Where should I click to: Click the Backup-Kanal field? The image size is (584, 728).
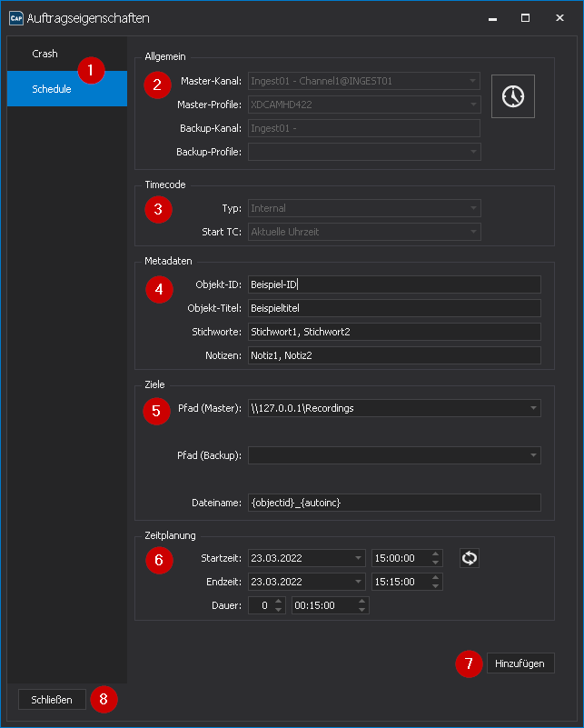[364, 128]
